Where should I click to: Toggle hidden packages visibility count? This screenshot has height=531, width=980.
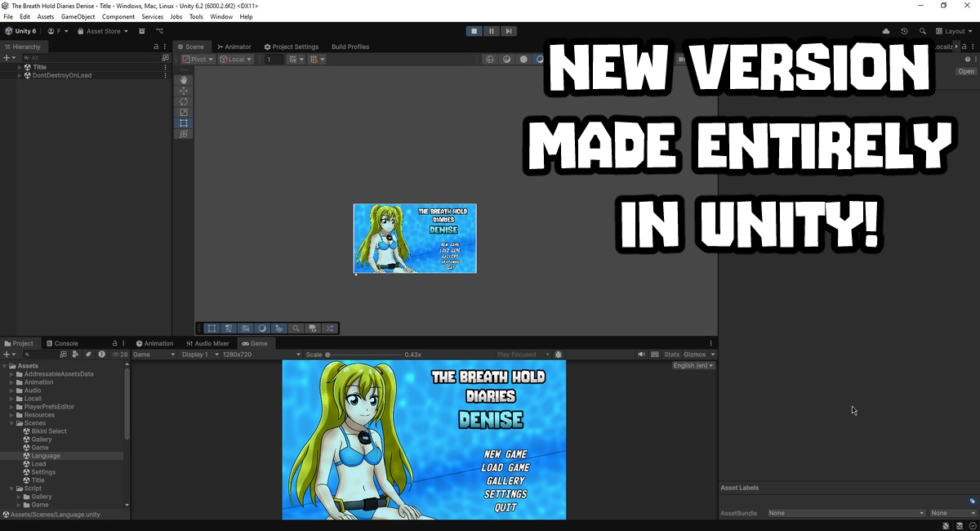[x=119, y=355]
